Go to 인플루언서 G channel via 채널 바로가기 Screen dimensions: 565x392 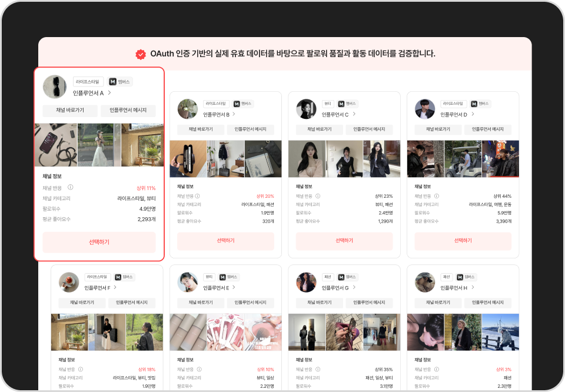tap(319, 303)
